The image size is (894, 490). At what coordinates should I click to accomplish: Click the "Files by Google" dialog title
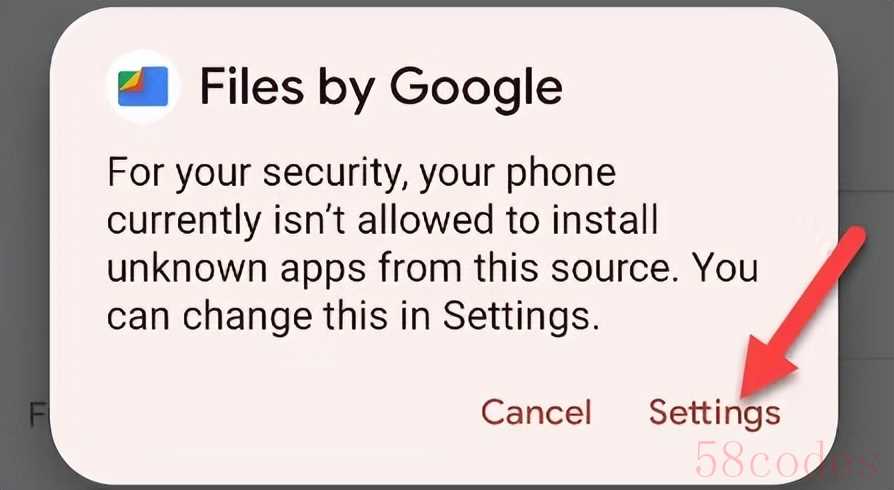381,87
